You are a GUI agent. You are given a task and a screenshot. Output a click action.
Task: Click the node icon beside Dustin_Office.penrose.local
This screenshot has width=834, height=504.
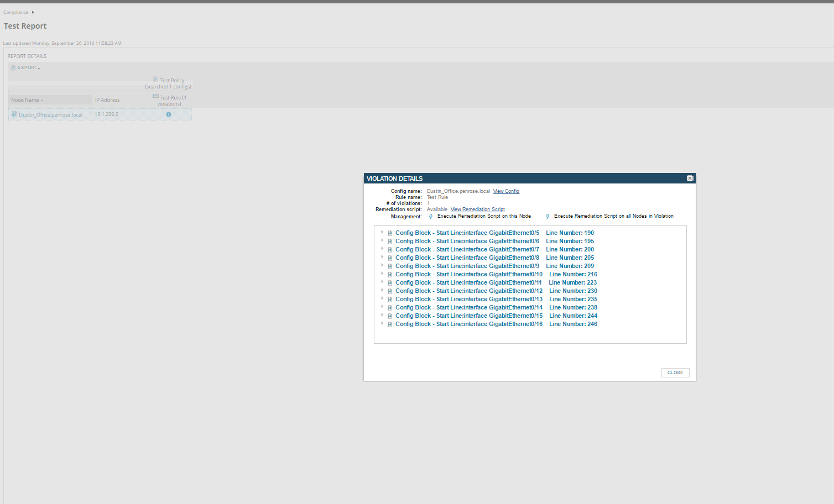(x=14, y=114)
